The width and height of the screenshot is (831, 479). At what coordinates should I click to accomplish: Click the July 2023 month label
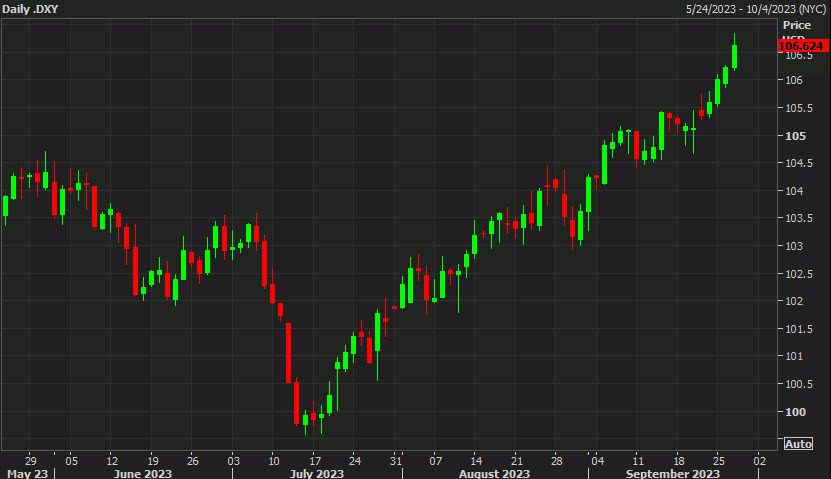316,473
